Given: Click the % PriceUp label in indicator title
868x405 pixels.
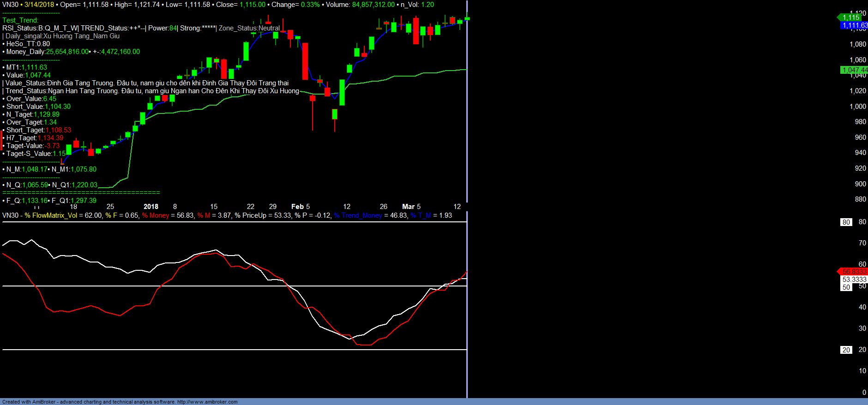Looking at the screenshot, I should pos(257,215).
